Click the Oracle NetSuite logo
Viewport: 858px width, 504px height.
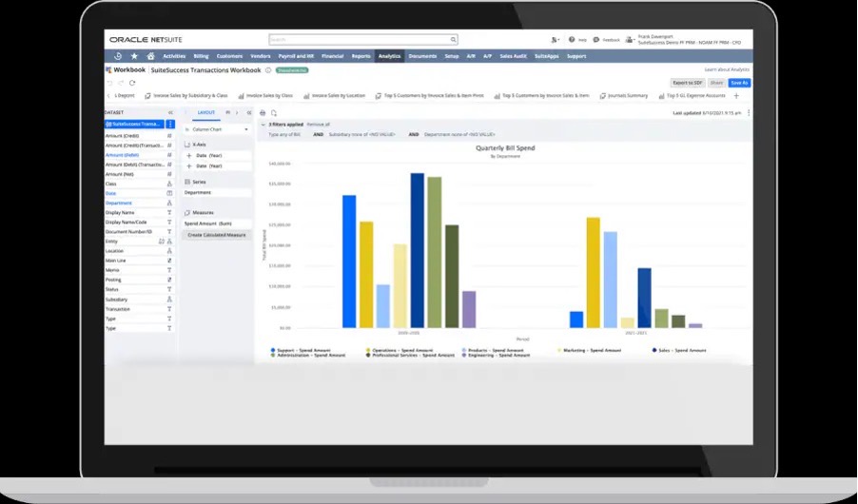146,39
